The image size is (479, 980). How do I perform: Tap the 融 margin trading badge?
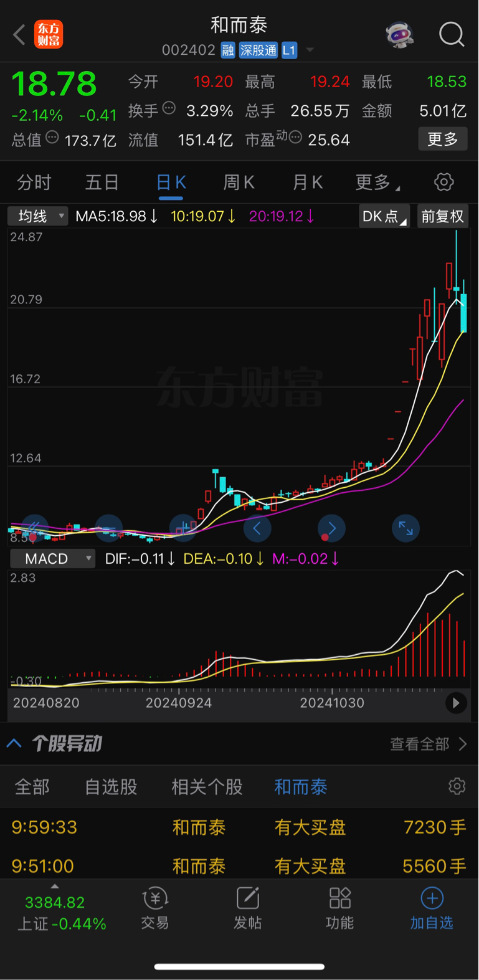[x=227, y=50]
